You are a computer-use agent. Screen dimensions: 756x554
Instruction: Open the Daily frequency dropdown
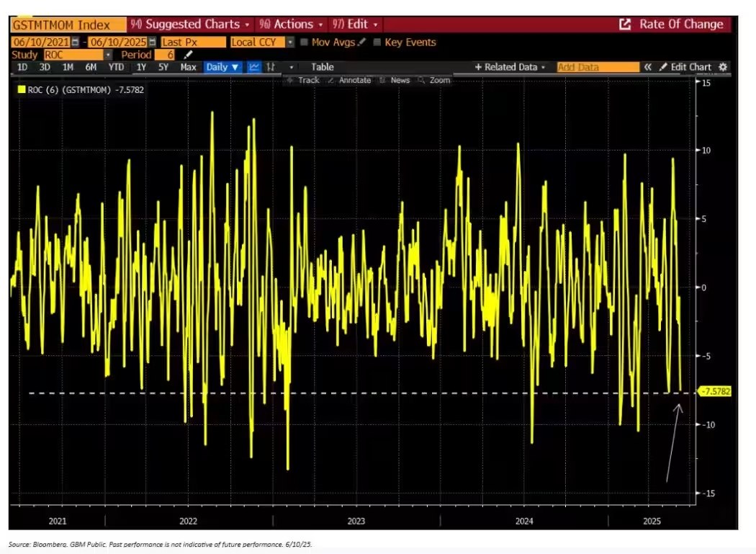222,66
